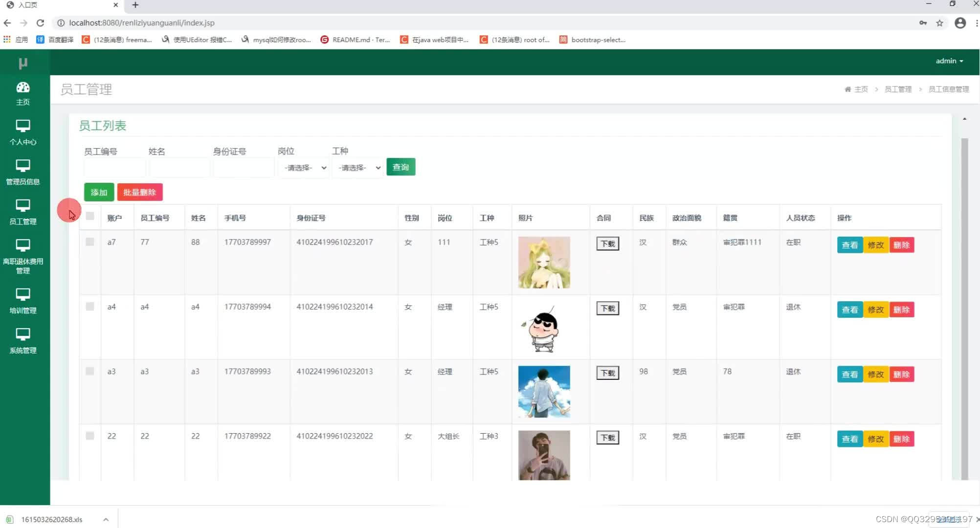Click the saved password key icon
Viewport: 980px width, 528px height.
click(923, 23)
